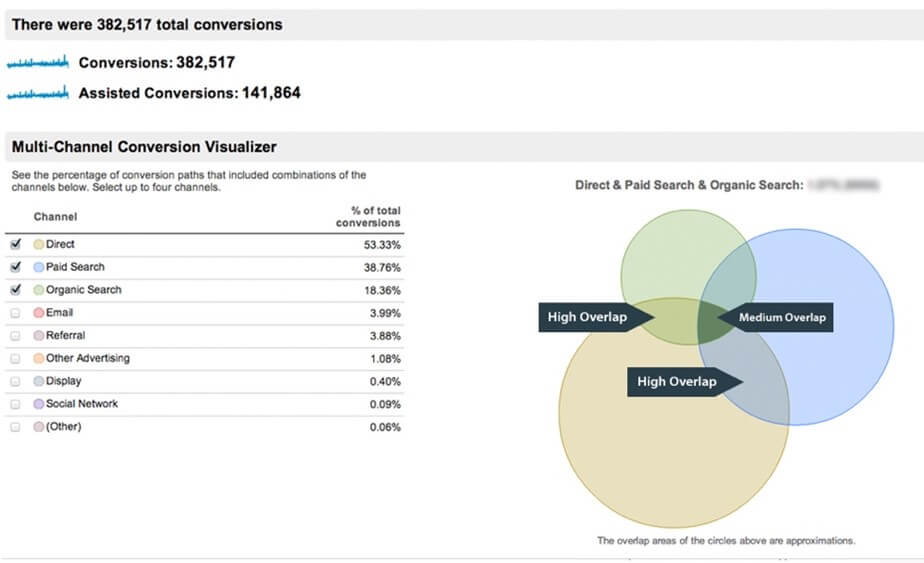The width and height of the screenshot is (924, 563).
Task: Click the lower High Overlap arrow label
Action: [x=680, y=382]
